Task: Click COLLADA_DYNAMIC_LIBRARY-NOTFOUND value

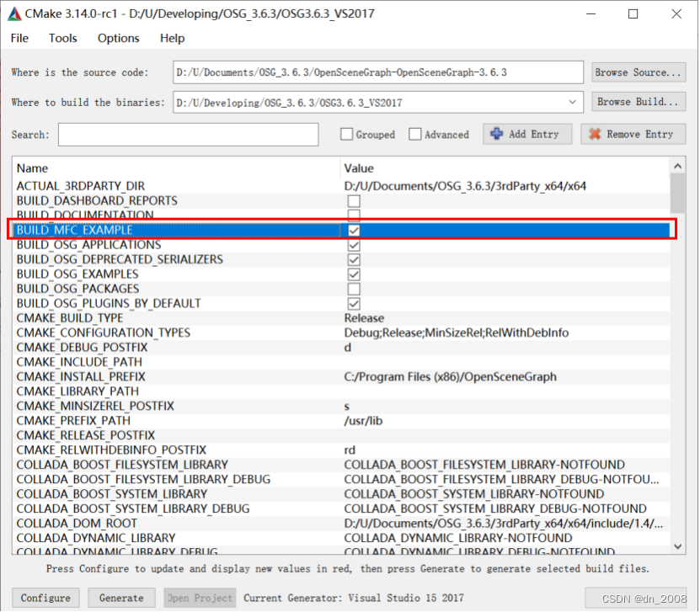Action: [x=458, y=539]
